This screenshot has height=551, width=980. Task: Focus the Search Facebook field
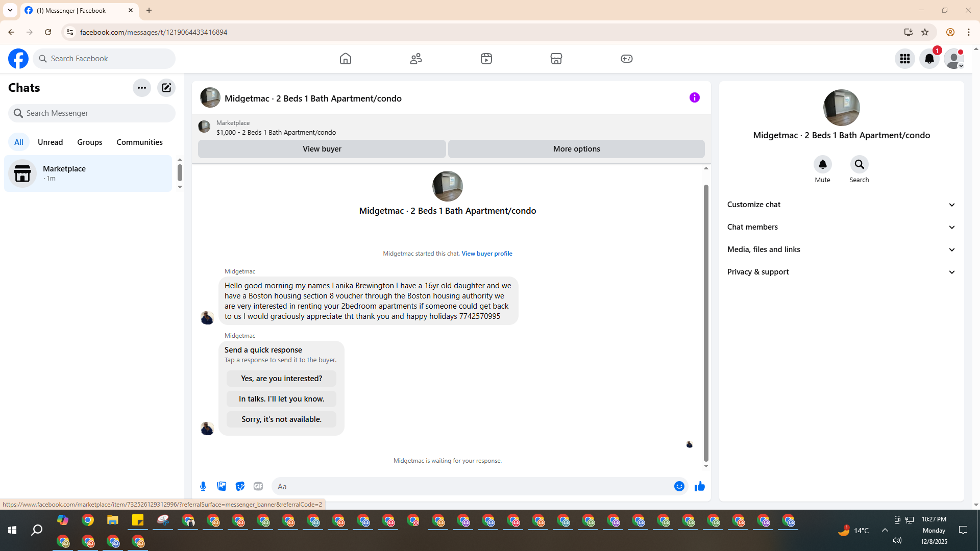point(105,59)
